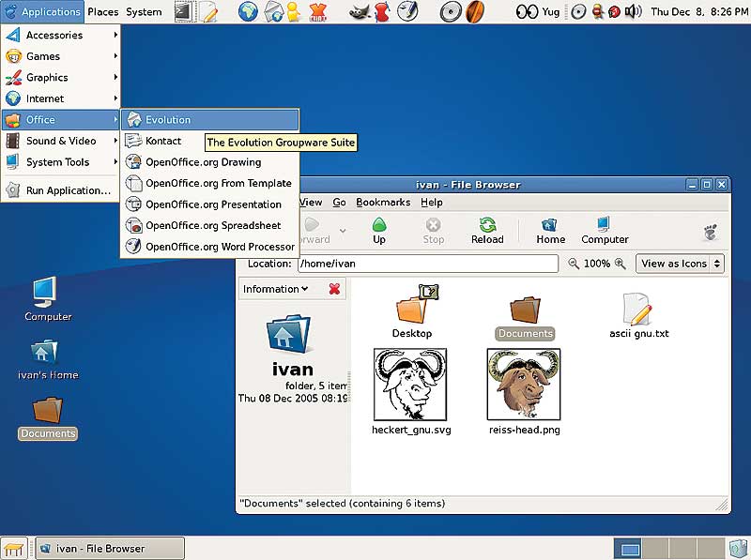The image size is (751, 560).
Task: Expand the Graphics submenu
Action: coord(61,77)
